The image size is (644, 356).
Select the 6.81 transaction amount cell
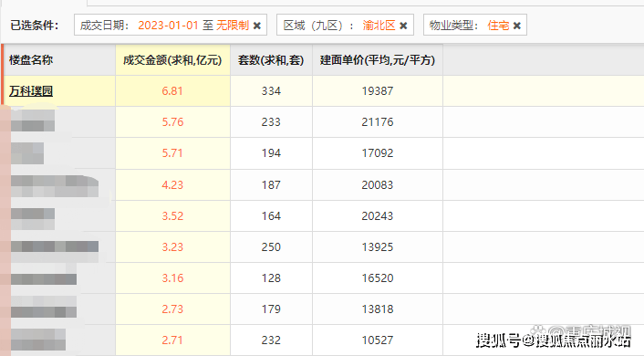[172, 91]
